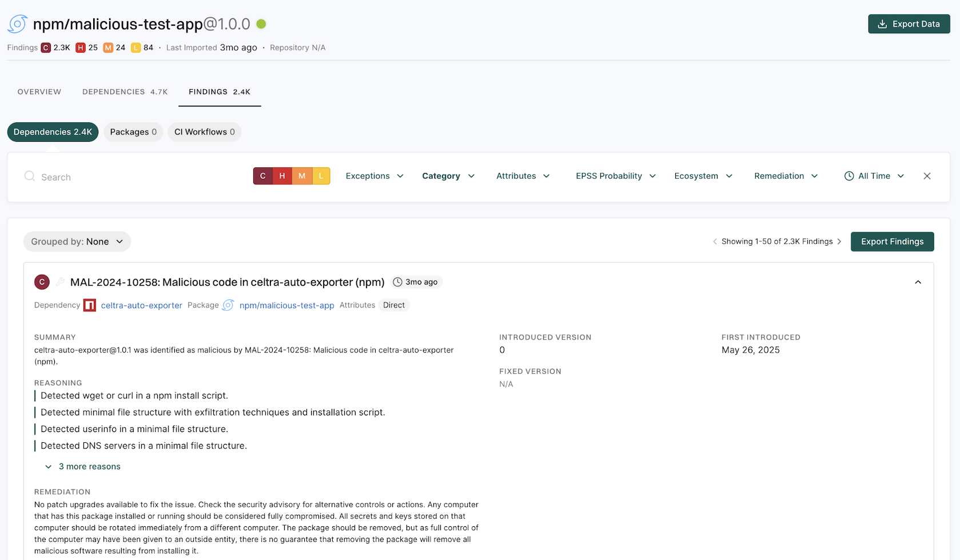Clear filters with the X icon
Viewport: 960px width, 560px height.
point(927,176)
